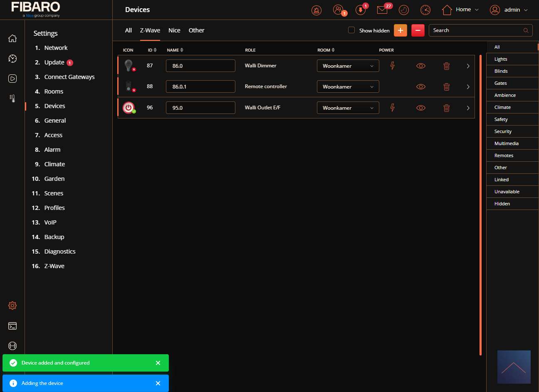The height and width of the screenshot is (392, 539).
Task: Expand the Walli Outlet E/F row chevron
Action: (468, 108)
